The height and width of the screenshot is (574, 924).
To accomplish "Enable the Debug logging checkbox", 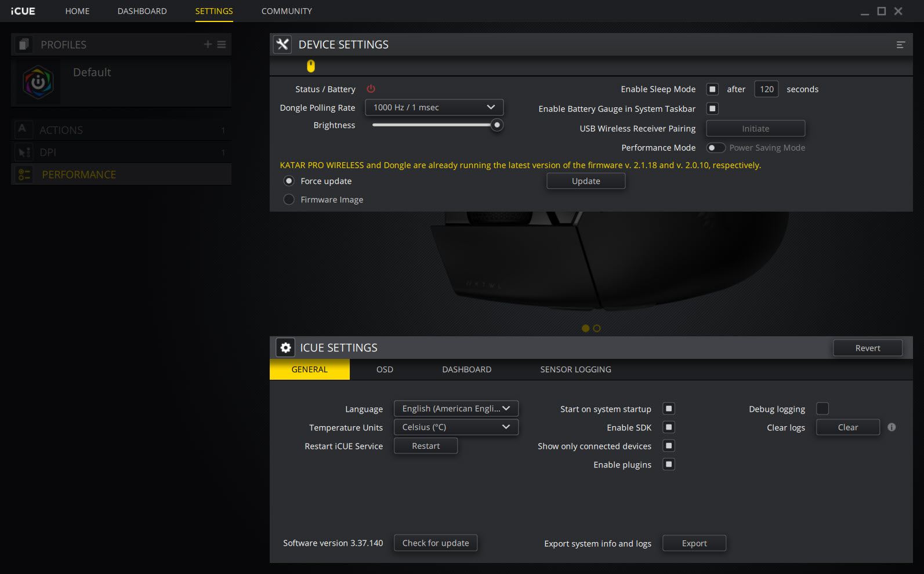I will pyautogui.click(x=822, y=409).
